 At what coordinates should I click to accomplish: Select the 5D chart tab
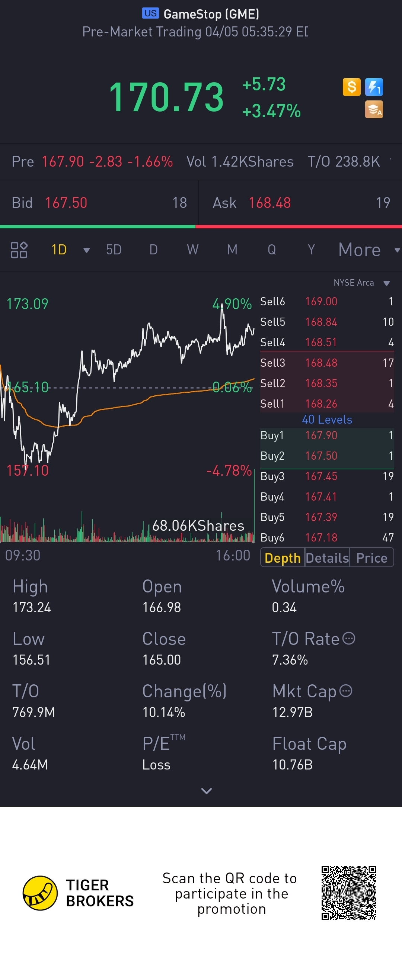pos(114,250)
